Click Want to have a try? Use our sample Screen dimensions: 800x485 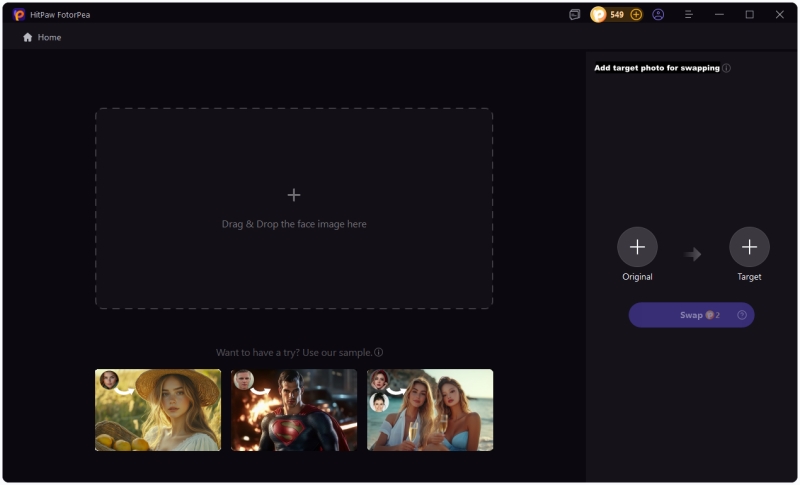pos(294,352)
